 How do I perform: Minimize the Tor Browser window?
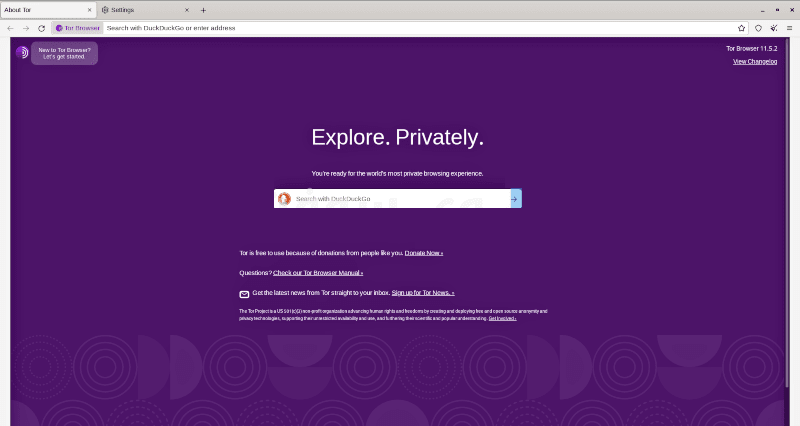click(762, 10)
